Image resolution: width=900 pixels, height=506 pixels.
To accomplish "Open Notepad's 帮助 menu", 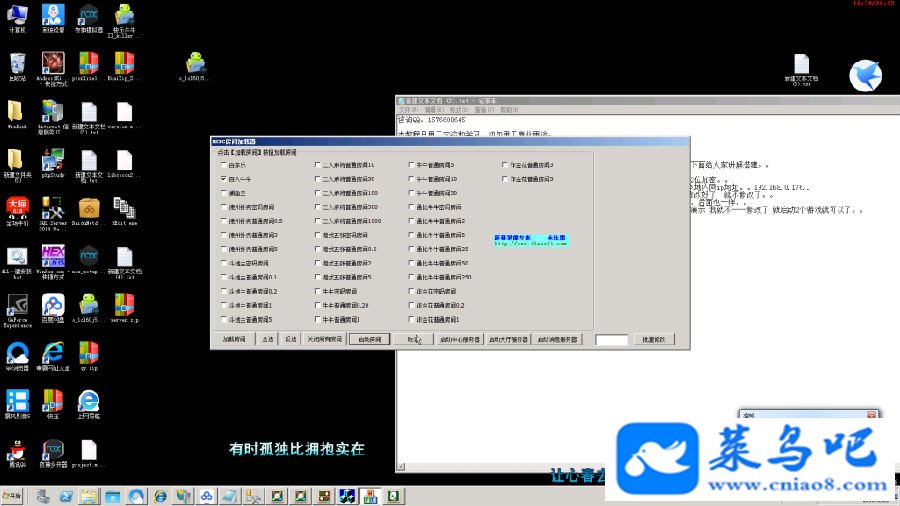I will click(x=509, y=110).
